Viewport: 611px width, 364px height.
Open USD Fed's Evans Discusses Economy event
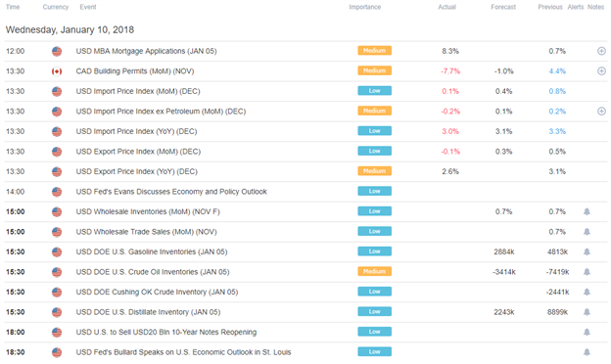(x=171, y=192)
